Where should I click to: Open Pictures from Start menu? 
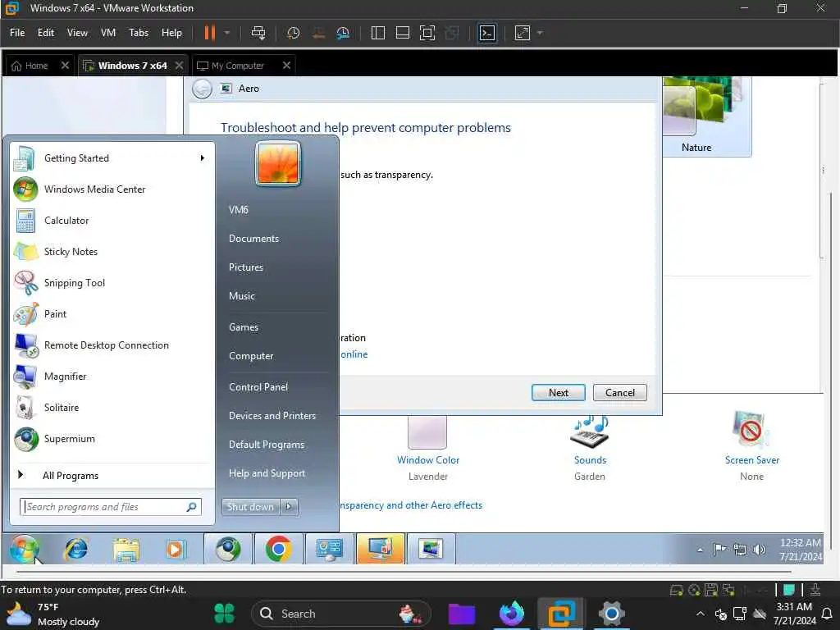246,267
